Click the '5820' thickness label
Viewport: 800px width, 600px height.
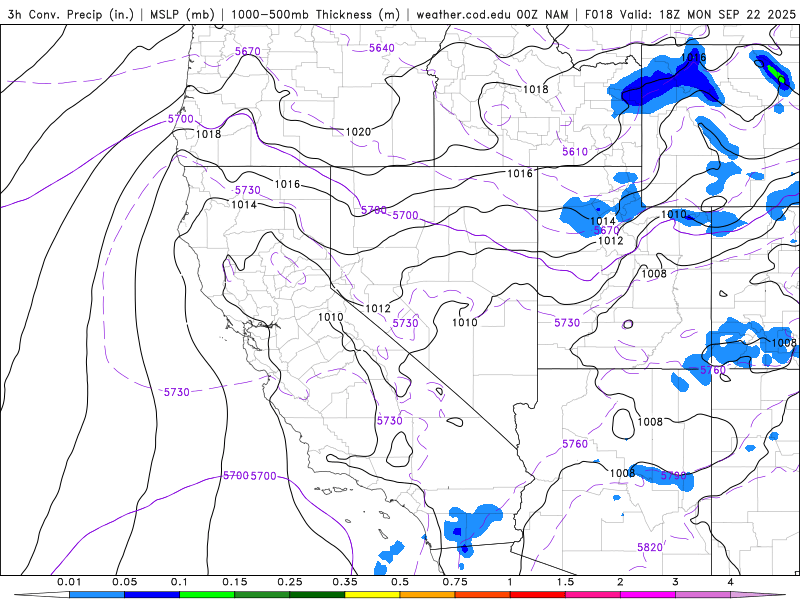point(650,547)
